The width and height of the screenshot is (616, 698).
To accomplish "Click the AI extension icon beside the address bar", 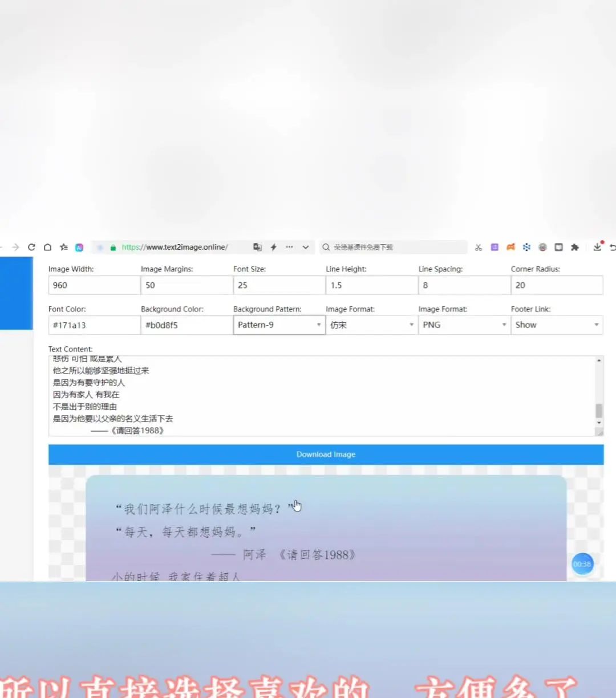I will click(79, 247).
